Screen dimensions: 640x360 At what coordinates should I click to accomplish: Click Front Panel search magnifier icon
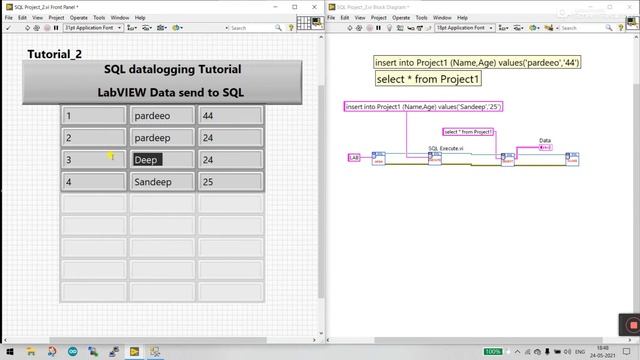tap(278, 28)
